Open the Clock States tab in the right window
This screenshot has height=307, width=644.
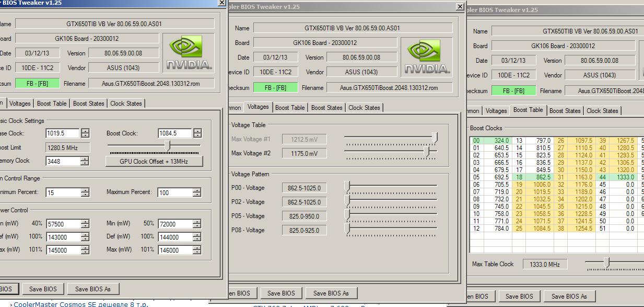[602, 111]
